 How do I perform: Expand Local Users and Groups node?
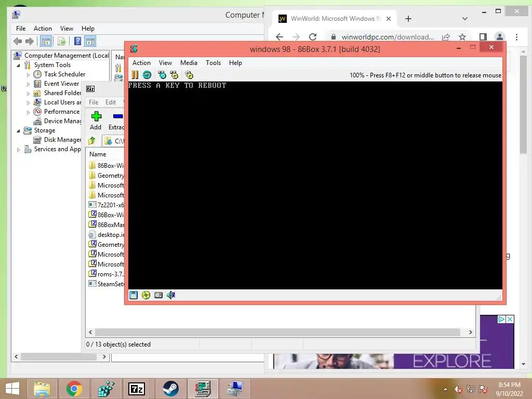pos(28,102)
